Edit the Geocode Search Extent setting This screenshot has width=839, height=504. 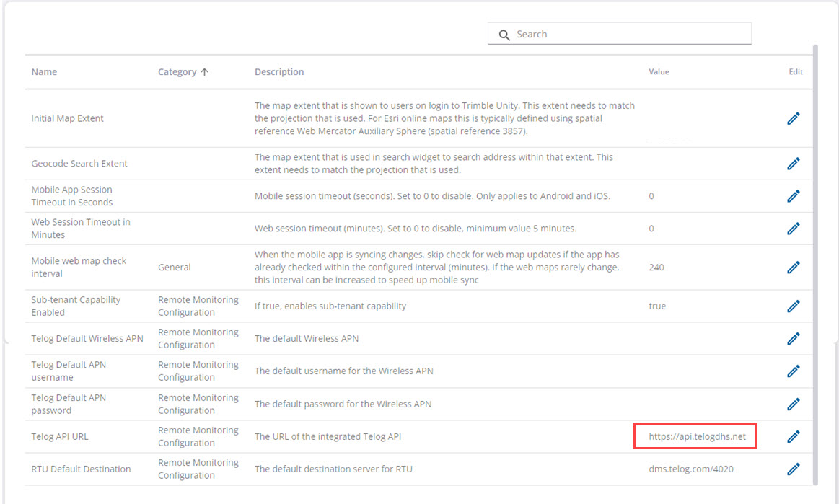tap(794, 164)
